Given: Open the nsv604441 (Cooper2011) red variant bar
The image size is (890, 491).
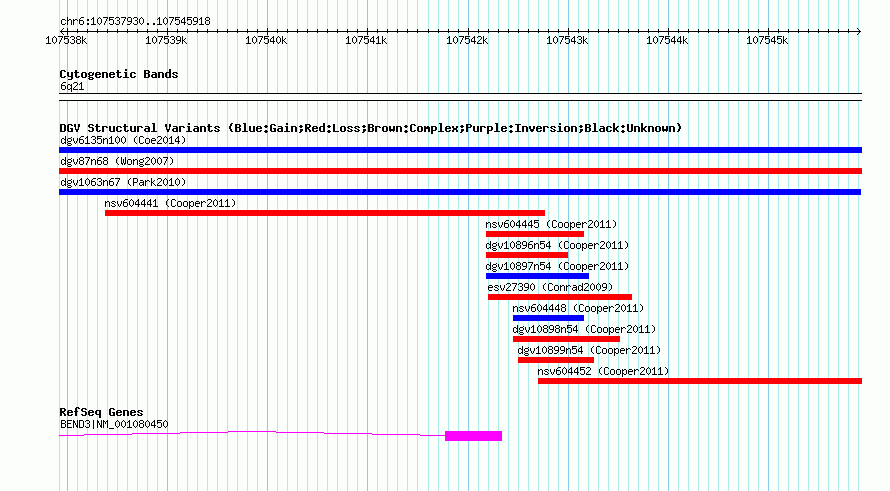Looking at the screenshot, I should (x=325, y=213).
